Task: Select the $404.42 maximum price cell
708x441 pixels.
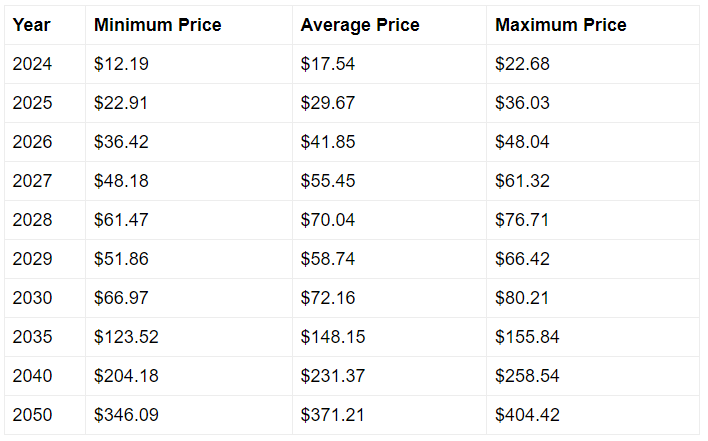Action: coord(593,415)
